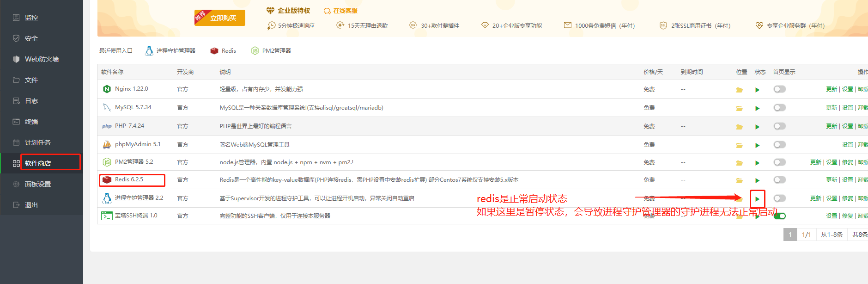This screenshot has height=284, width=868.
Task: Click the 进程守护管理器 running status icon
Action: pyautogui.click(x=758, y=199)
